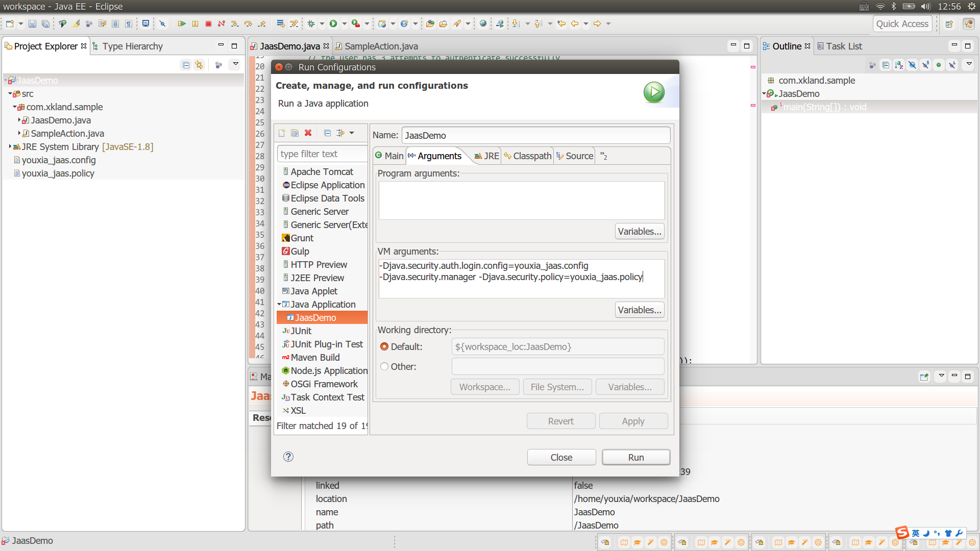Click the Run button in dialog
The height and width of the screenshot is (551, 980).
(635, 457)
